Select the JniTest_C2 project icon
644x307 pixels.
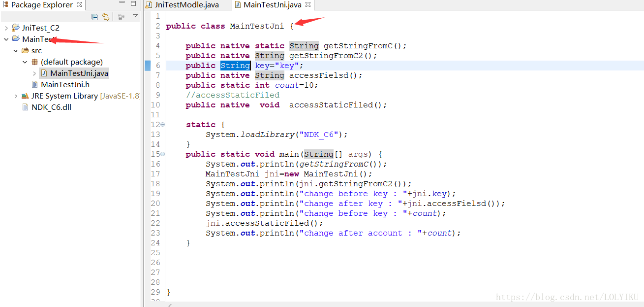point(15,28)
